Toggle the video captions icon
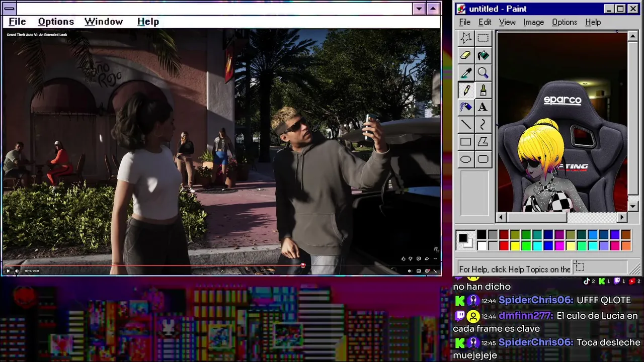This screenshot has height=362, width=644. click(419, 271)
